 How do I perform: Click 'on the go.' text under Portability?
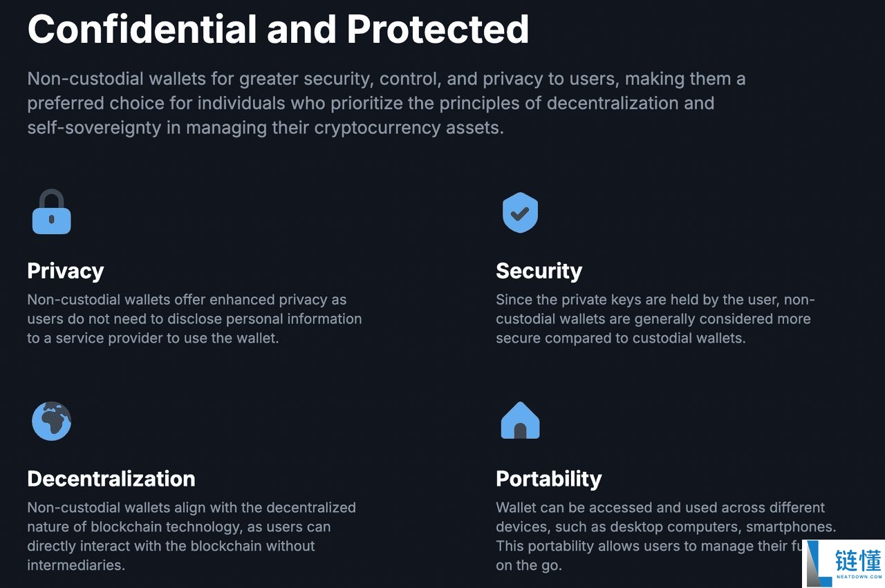(x=529, y=565)
